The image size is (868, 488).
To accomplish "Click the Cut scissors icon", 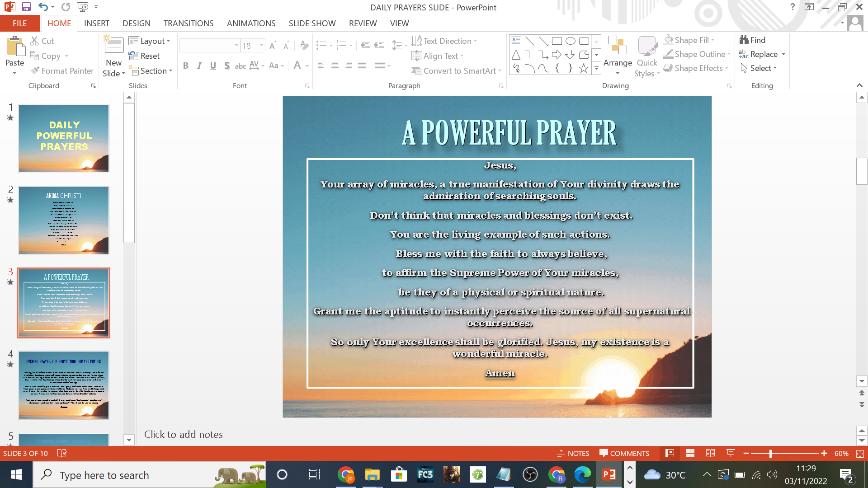I will click(x=35, y=41).
